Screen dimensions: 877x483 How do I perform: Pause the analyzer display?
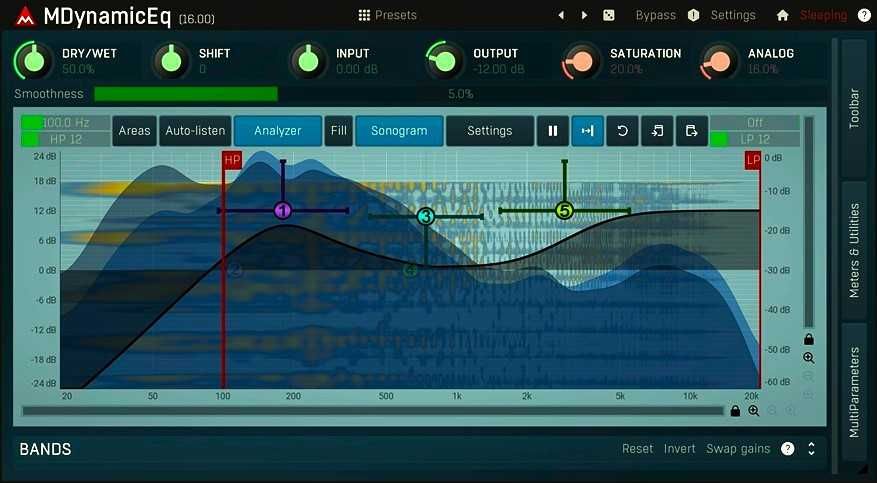553,131
